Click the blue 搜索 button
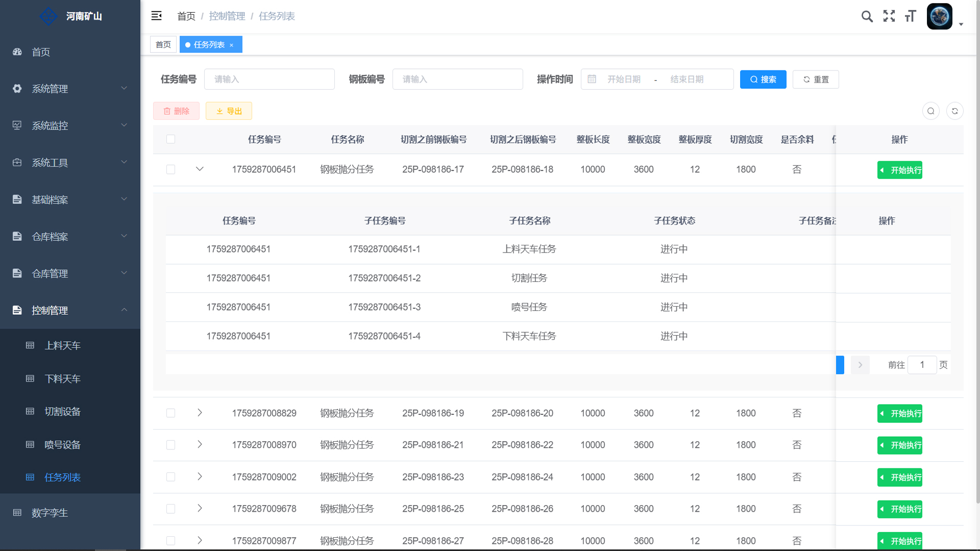 coord(763,80)
